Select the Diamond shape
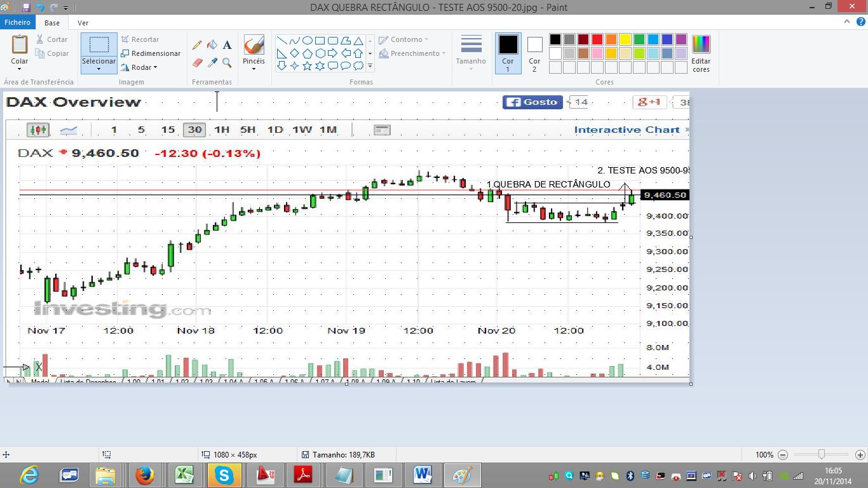The height and width of the screenshot is (488, 868). click(294, 53)
